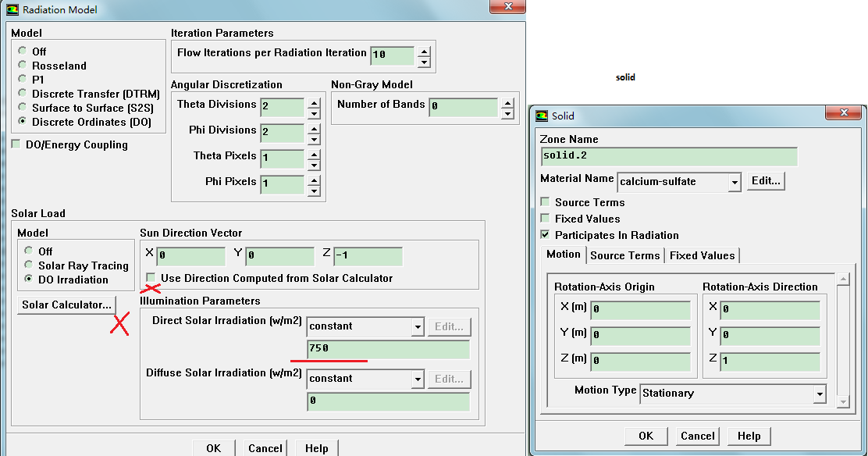
Task: Increase Flow Iterations per Radiation Iteration
Action: 424,52
